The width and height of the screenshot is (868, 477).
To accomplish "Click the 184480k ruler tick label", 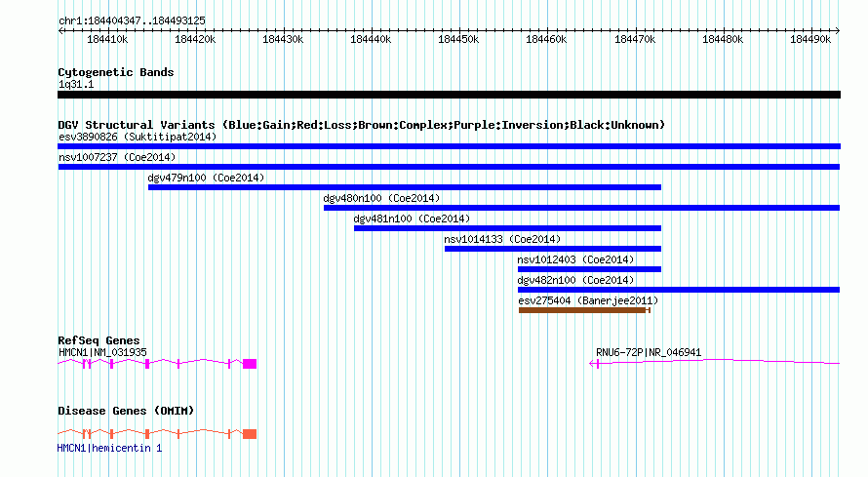I will pyautogui.click(x=723, y=39).
